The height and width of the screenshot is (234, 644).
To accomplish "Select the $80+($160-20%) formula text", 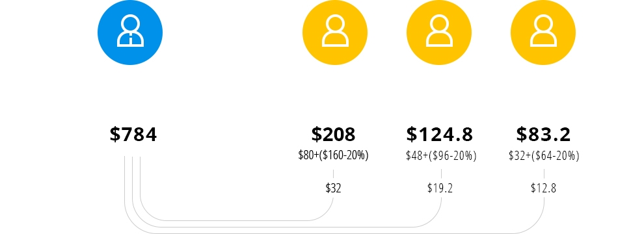I will point(334,155).
